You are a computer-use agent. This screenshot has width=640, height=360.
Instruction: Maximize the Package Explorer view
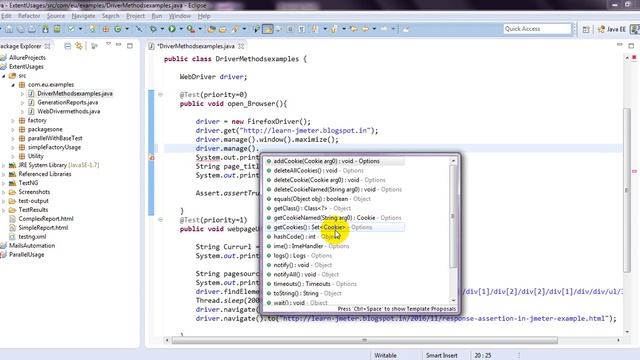(x=130, y=46)
